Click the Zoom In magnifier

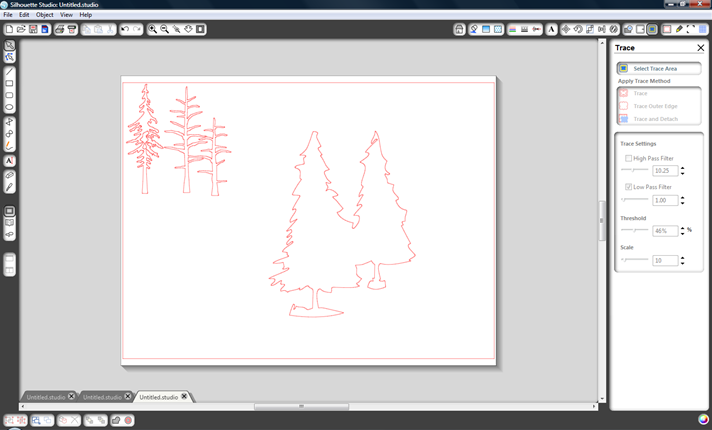tap(153, 29)
